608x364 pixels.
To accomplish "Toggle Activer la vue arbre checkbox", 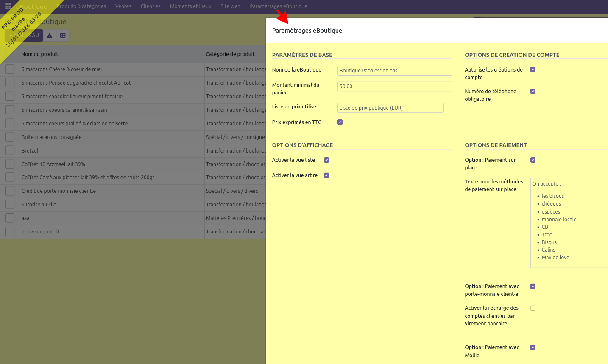I will click(x=326, y=175).
